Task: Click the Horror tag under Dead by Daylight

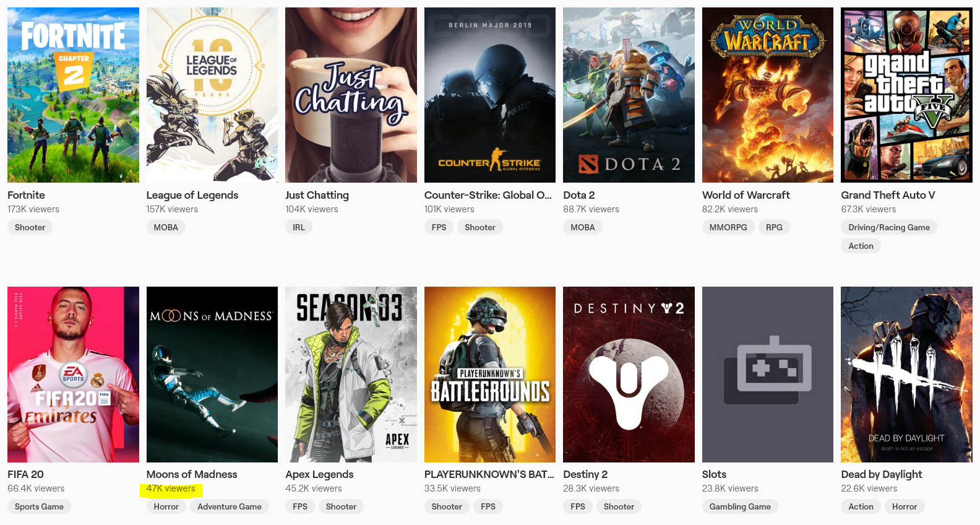Action: (904, 506)
